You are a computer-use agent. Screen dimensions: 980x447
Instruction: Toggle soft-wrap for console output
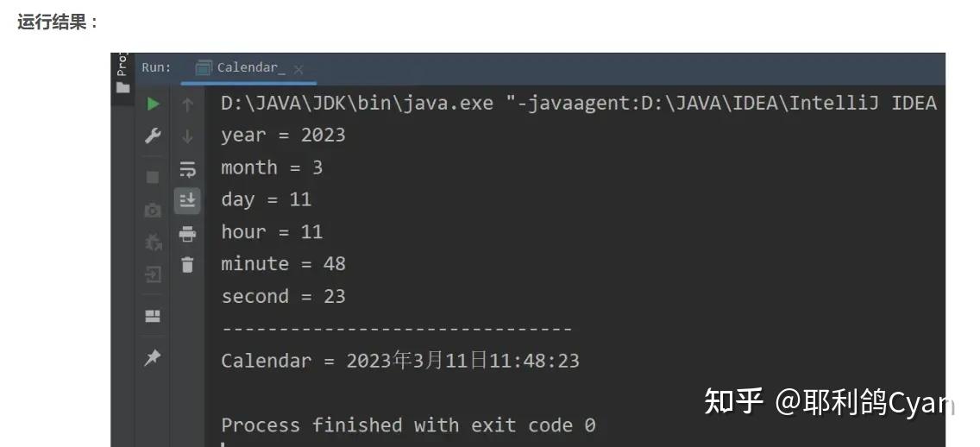pos(187,169)
